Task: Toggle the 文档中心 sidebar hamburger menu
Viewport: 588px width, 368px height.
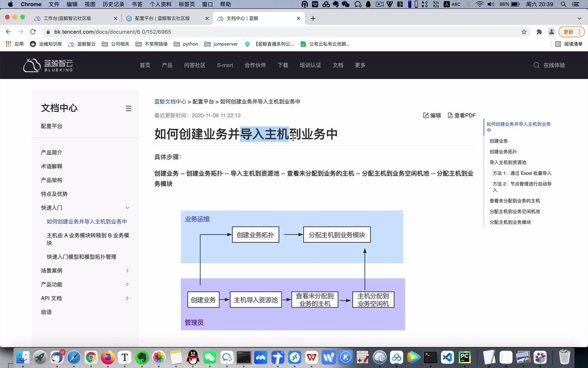Action: 129,108
